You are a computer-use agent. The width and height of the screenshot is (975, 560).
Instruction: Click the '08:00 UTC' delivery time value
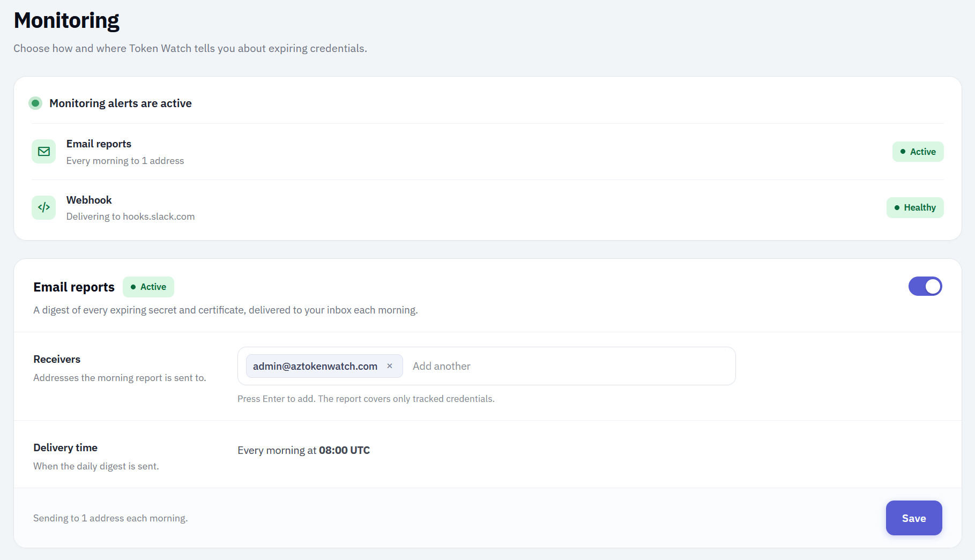tap(344, 450)
